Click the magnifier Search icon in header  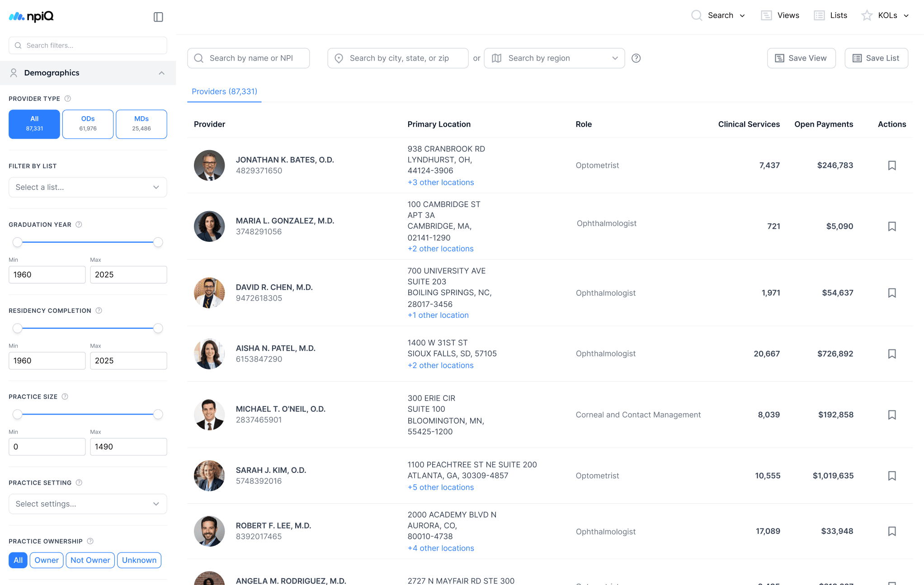click(697, 15)
